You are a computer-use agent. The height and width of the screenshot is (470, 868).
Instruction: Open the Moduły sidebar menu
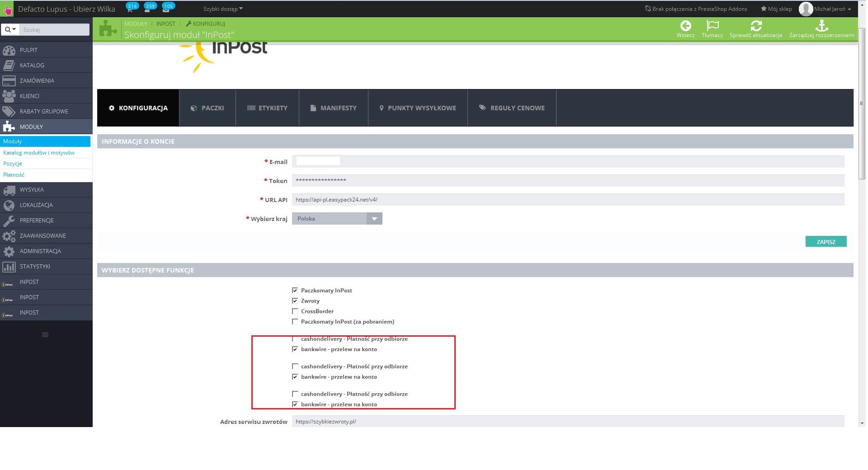pyautogui.click(x=46, y=127)
